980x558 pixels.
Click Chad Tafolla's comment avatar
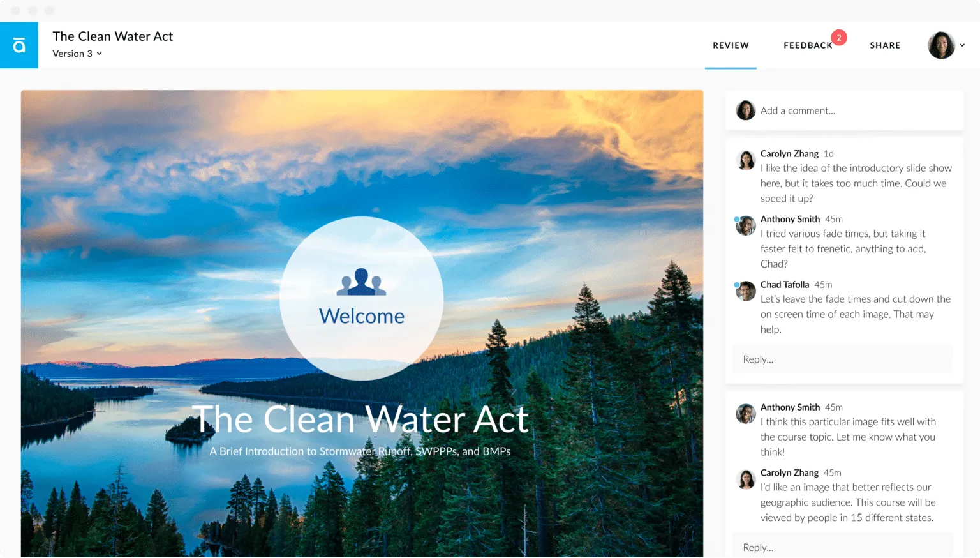tap(746, 291)
